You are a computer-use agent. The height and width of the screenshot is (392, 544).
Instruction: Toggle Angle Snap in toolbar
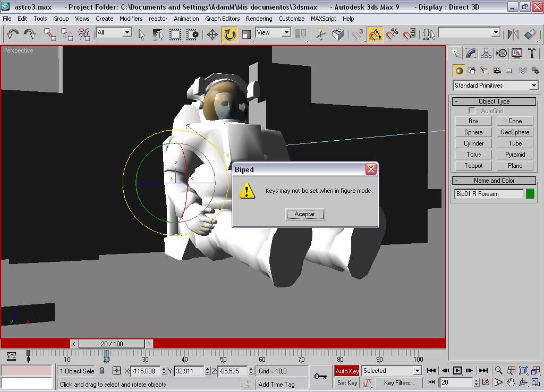(x=375, y=35)
